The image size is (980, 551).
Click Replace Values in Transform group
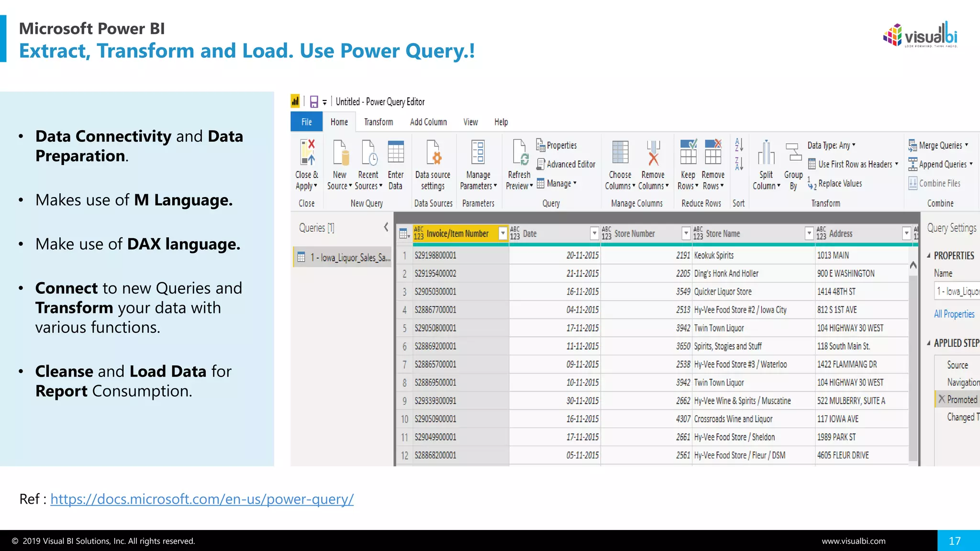[835, 184]
